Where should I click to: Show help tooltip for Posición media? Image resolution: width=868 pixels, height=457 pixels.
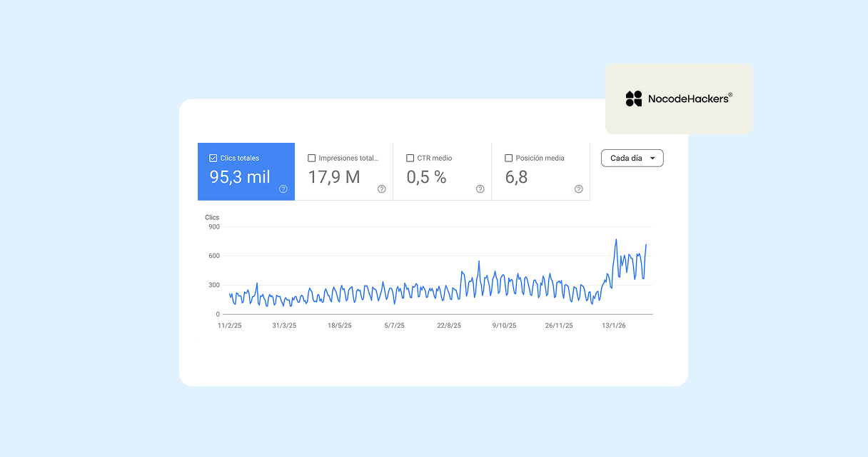579,189
